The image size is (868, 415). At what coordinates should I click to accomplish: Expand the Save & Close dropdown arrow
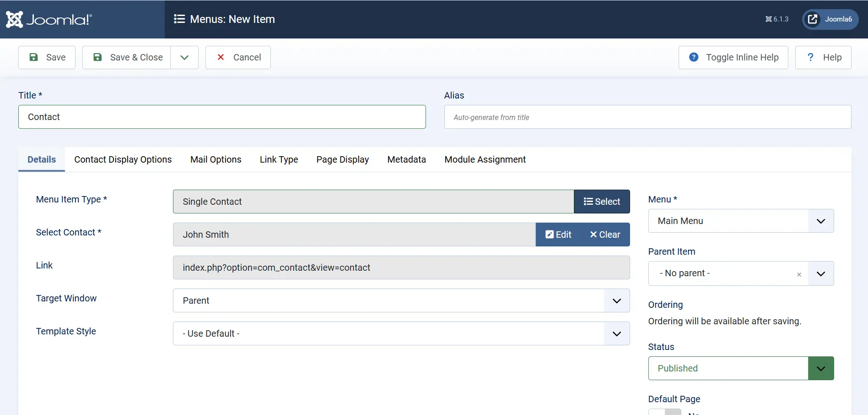coord(184,57)
